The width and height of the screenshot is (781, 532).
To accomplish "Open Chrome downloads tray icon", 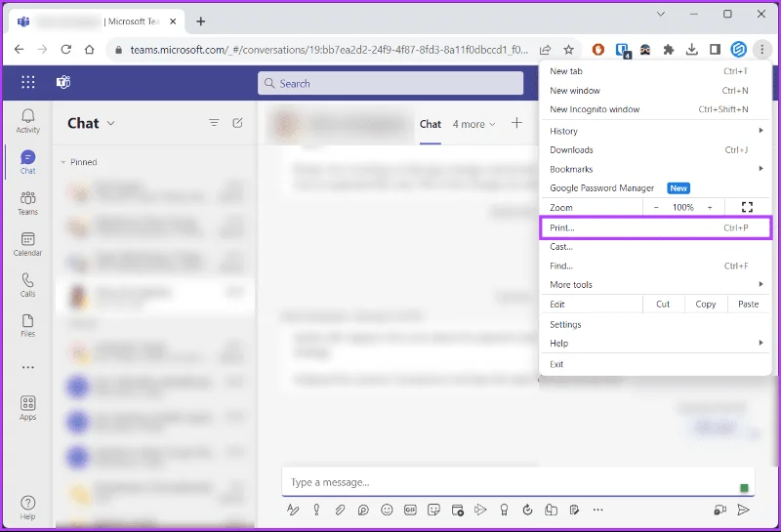I will point(692,50).
